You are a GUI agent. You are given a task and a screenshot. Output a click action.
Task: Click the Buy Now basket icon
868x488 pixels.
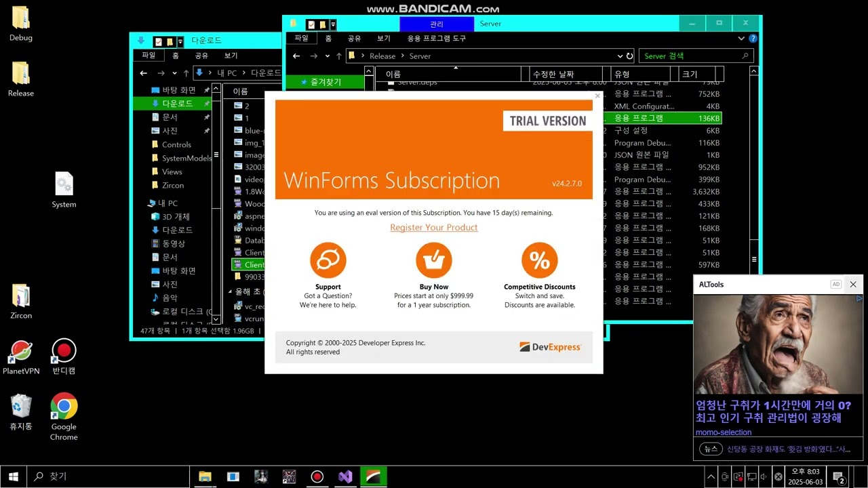434,260
